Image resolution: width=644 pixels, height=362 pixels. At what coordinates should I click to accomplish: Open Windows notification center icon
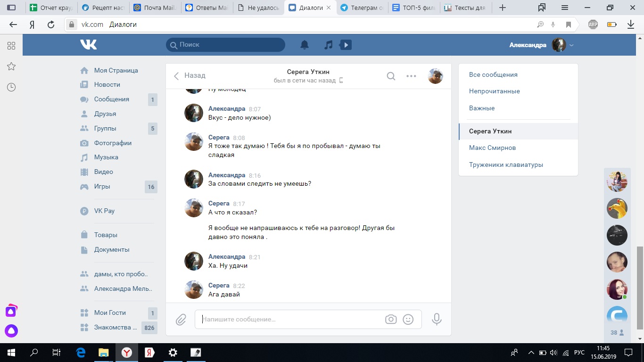(x=629, y=352)
